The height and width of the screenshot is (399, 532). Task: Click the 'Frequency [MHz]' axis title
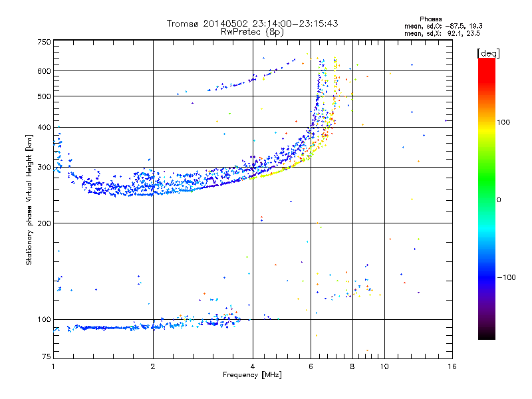tap(252, 375)
